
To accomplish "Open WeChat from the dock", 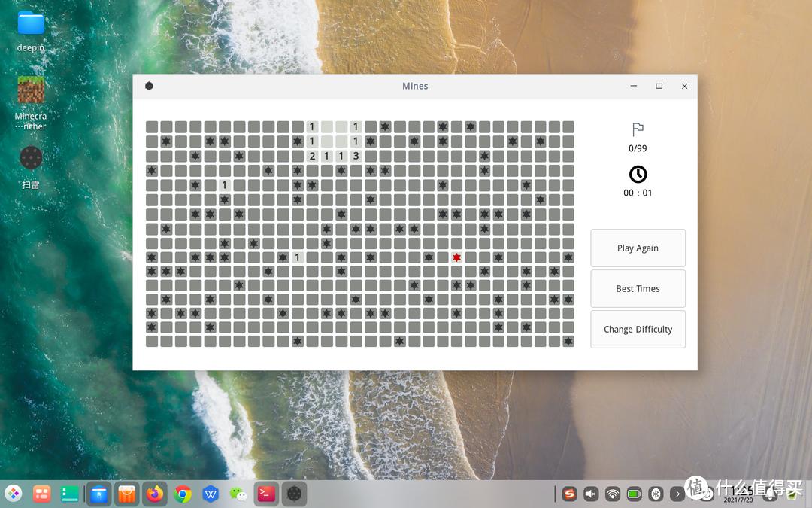I will click(238, 494).
